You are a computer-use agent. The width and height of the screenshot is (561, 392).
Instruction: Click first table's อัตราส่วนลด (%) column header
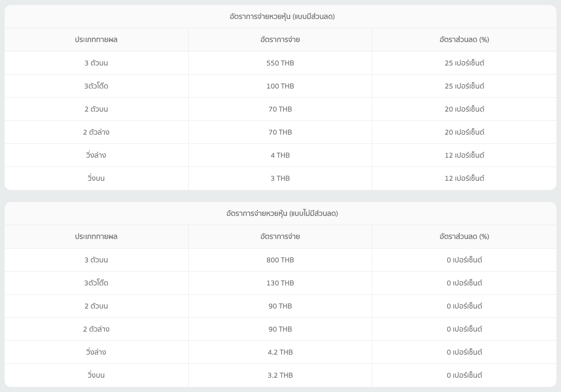(464, 40)
